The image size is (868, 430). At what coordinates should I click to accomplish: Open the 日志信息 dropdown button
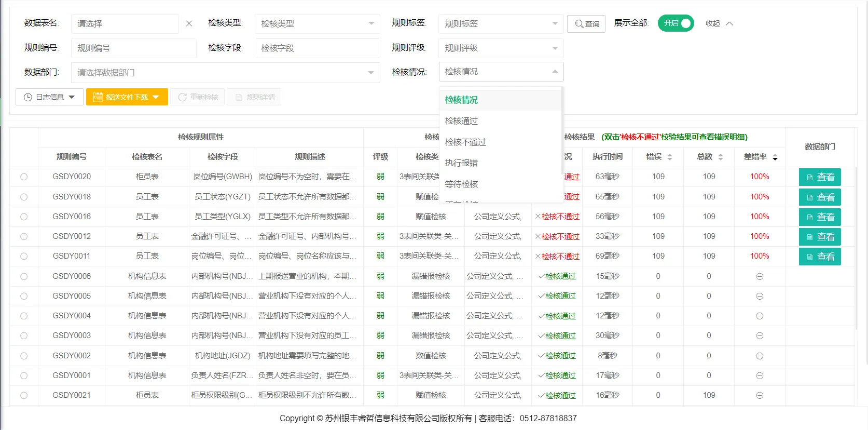tap(49, 97)
